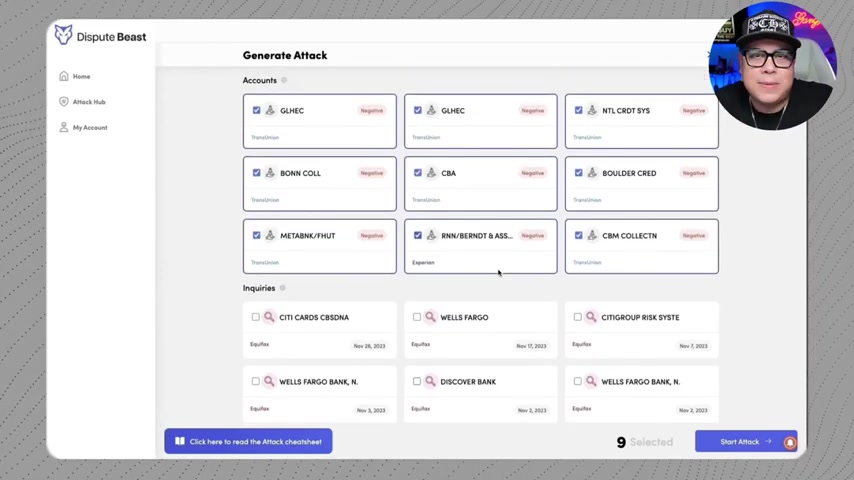This screenshot has height=480, width=854.
Task: Uncheck the CBM COLLECTN checkbox
Action: 578,235
